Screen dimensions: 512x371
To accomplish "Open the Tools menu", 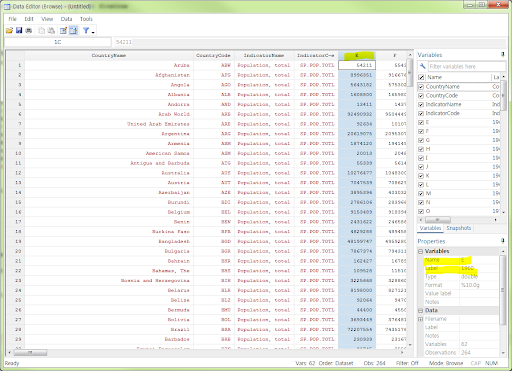I will coord(86,19).
